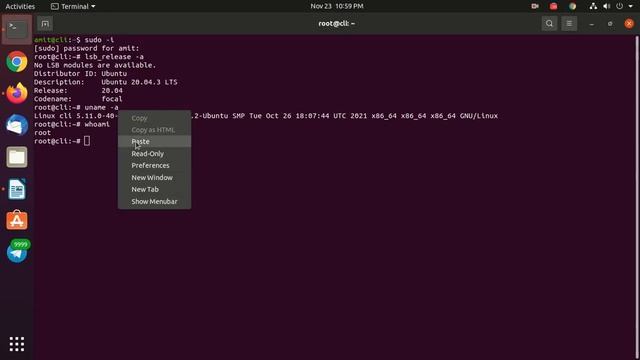
Task: Open Ubuntu Software store icon
Action: (x=17, y=220)
